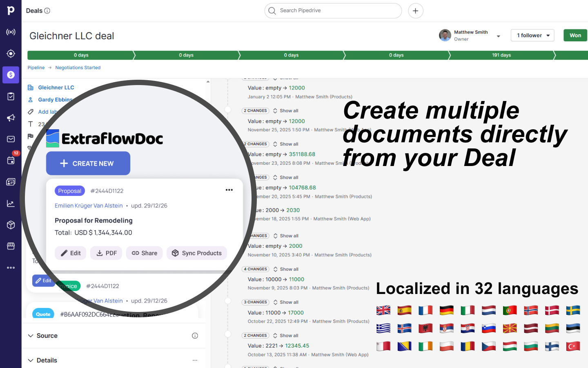Select the Products box icon in sidebar
Viewport: 588px width, 368px height.
click(x=11, y=224)
